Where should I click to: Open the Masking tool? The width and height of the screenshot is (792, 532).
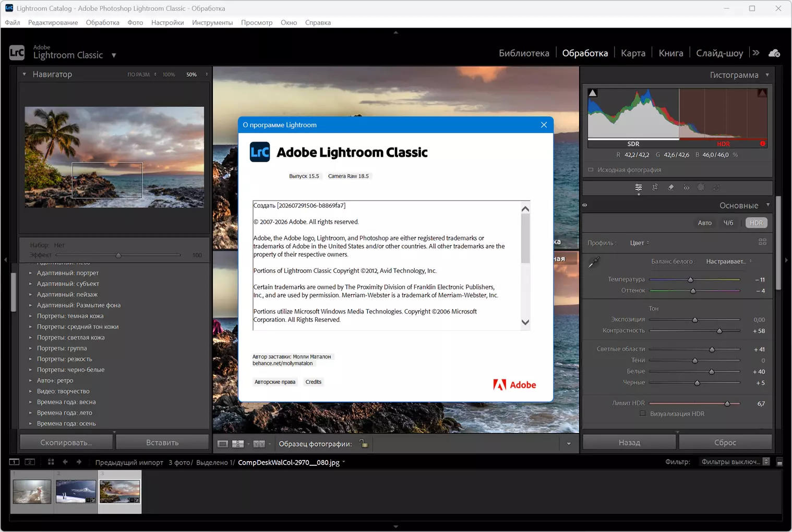[x=701, y=188]
